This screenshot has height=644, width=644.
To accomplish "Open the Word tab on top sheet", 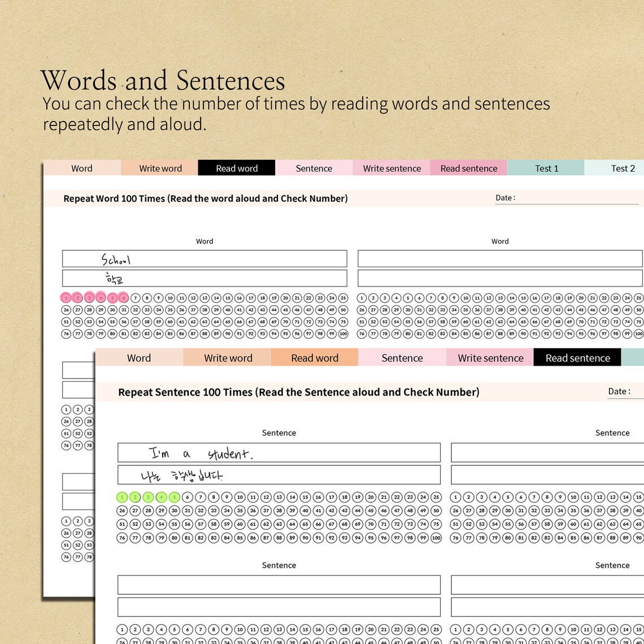I will pyautogui.click(x=82, y=168).
